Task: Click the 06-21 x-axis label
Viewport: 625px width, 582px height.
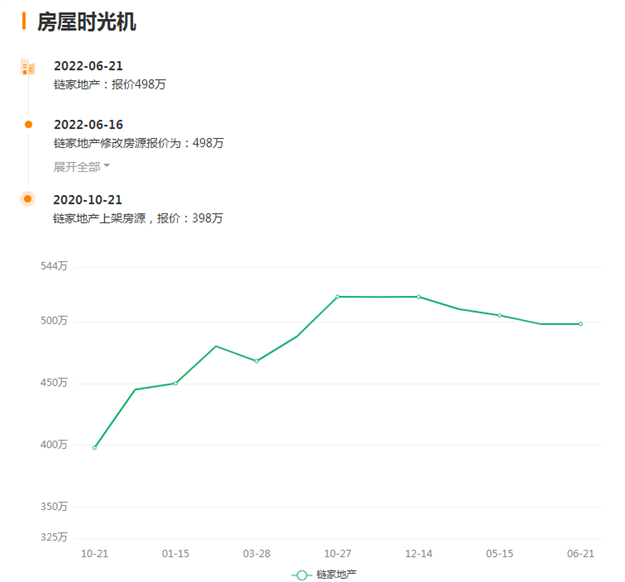Action: click(x=581, y=554)
